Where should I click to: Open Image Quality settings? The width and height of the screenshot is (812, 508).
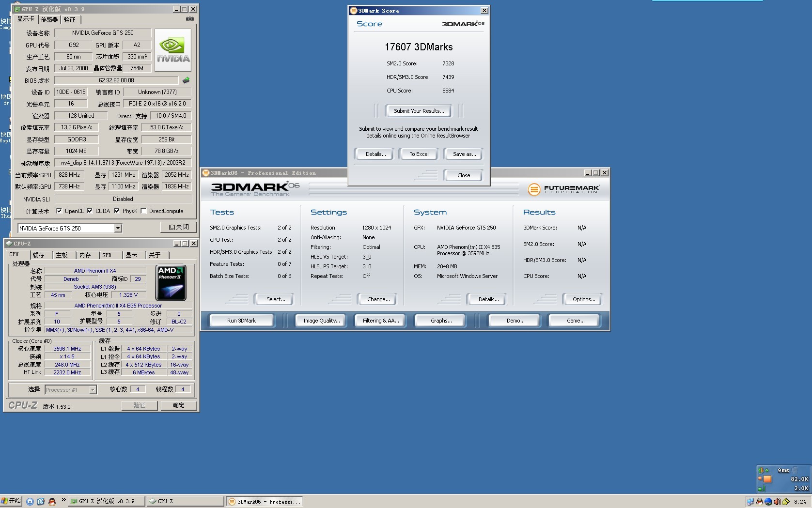[321, 321]
